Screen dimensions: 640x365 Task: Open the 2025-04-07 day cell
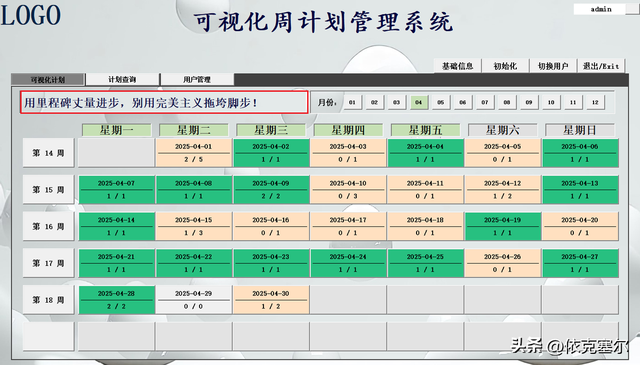tap(116, 189)
